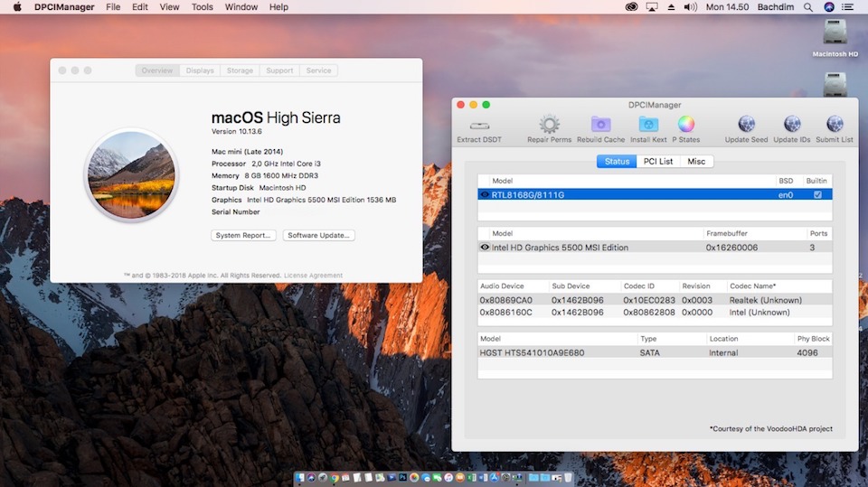Open Install Kext tool
Image resolution: width=868 pixels, height=487 pixels.
click(x=648, y=129)
